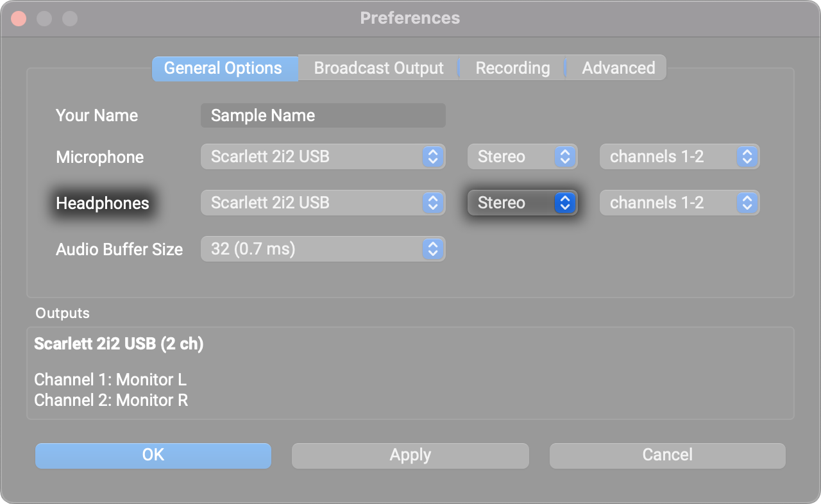The image size is (821, 504).
Task: Open the Recording tab
Action: click(x=512, y=69)
